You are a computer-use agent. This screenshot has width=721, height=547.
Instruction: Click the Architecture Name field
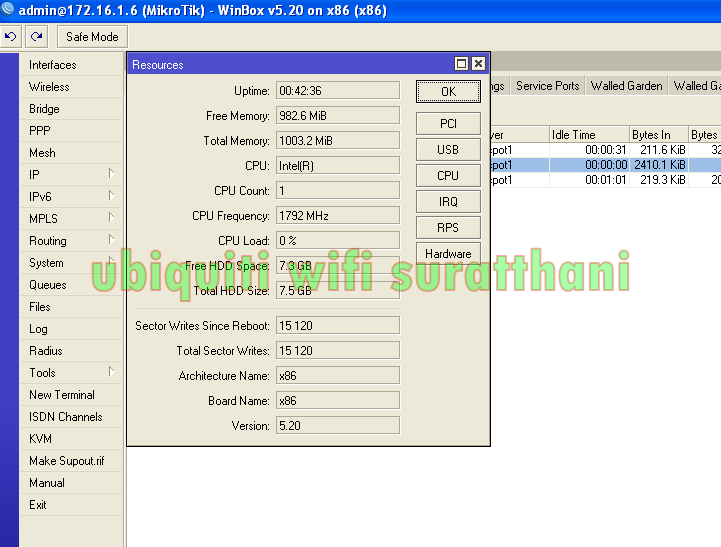pyautogui.click(x=338, y=376)
